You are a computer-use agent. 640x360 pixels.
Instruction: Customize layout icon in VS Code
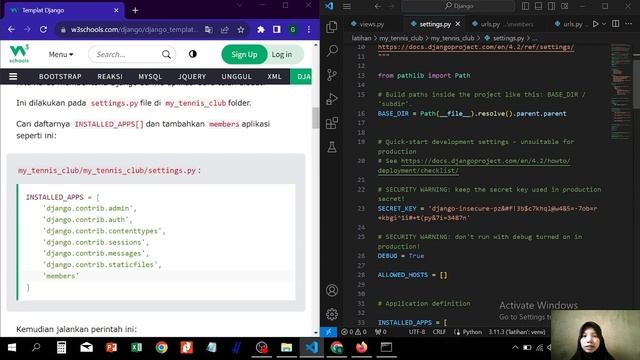[x=564, y=6]
